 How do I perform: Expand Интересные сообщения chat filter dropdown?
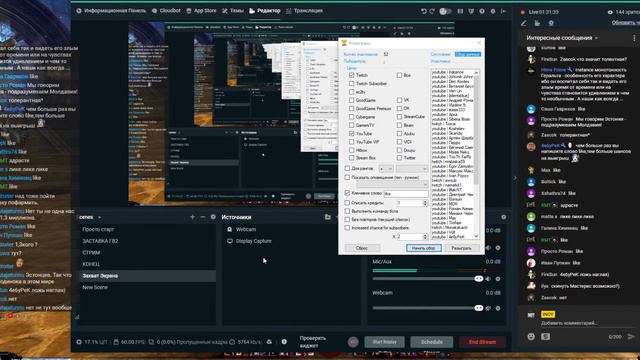(596, 38)
